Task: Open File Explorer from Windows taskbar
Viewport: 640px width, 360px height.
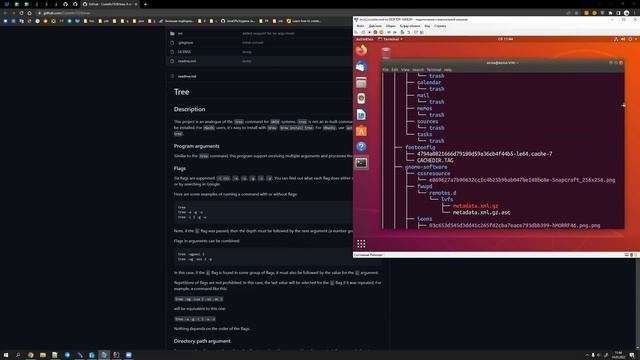Action: click(43, 355)
